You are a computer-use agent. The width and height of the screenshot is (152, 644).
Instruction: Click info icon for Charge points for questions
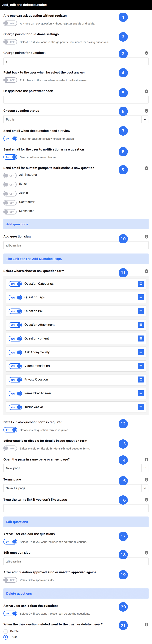click(x=146, y=53)
